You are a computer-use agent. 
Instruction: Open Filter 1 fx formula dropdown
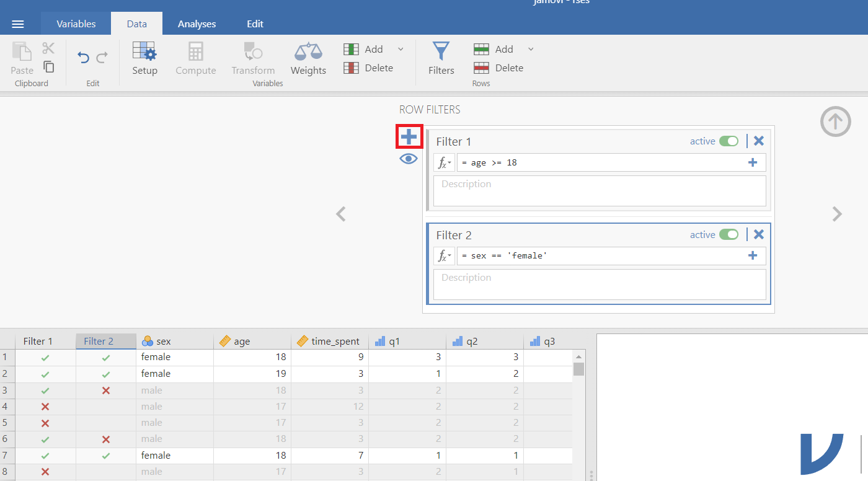pyautogui.click(x=444, y=163)
